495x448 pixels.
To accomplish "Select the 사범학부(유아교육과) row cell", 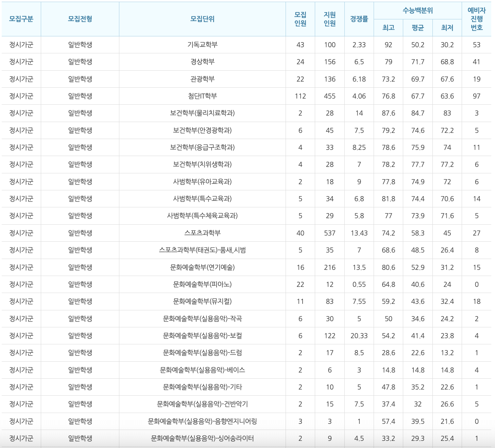I will pyautogui.click(x=202, y=182).
